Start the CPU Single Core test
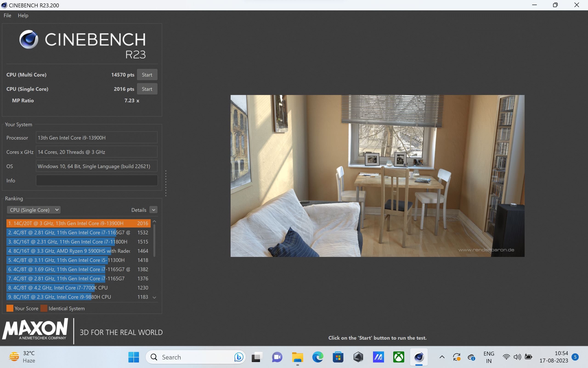Screen dimensions: 588x368 point(147,89)
